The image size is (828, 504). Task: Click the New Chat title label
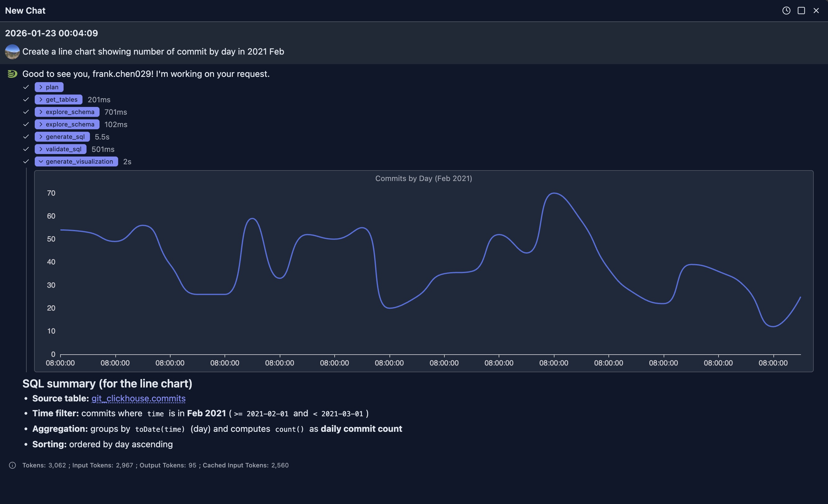(x=25, y=11)
